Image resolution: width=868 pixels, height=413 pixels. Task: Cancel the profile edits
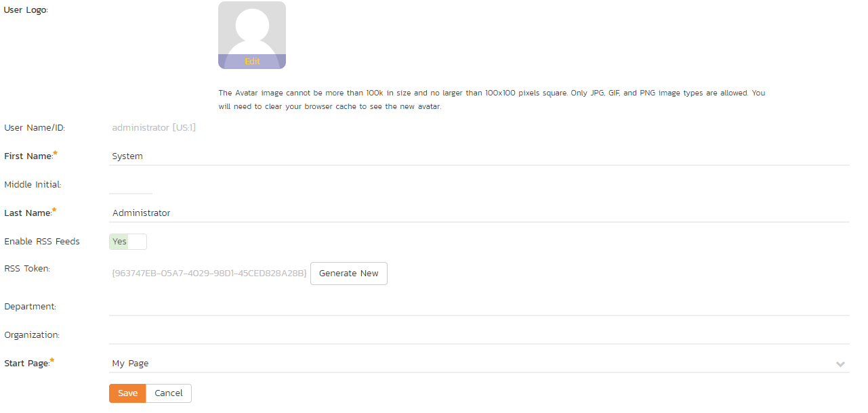[169, 393]
